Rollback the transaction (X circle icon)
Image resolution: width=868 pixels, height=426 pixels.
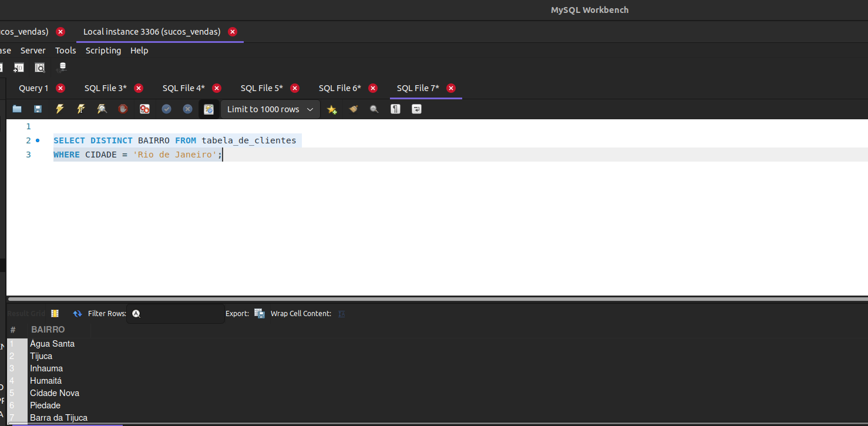187,109
